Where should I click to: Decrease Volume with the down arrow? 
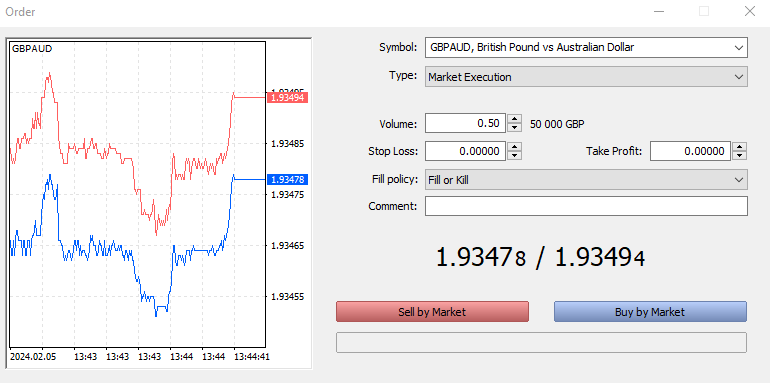514,128
